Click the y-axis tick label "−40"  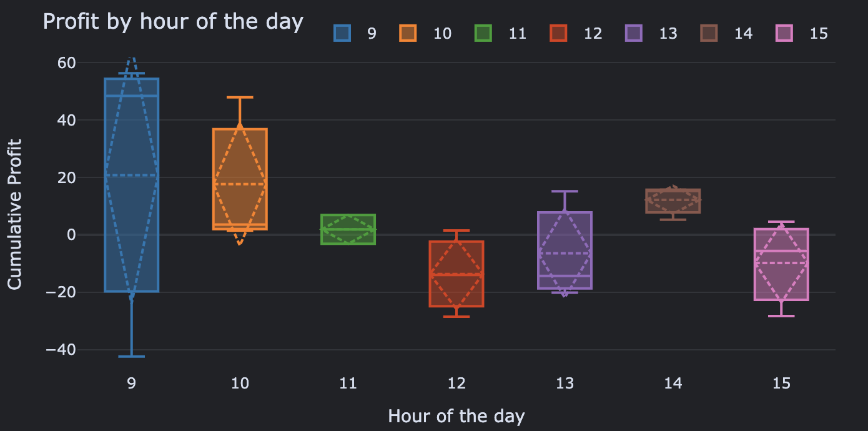[61, 350]
